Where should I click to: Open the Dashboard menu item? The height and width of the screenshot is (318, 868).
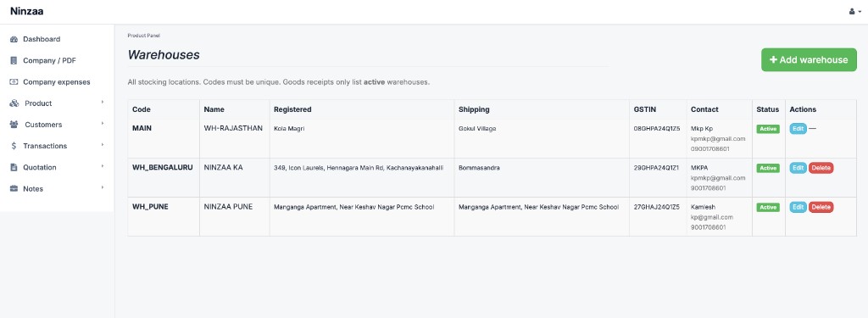click(42, 39)
